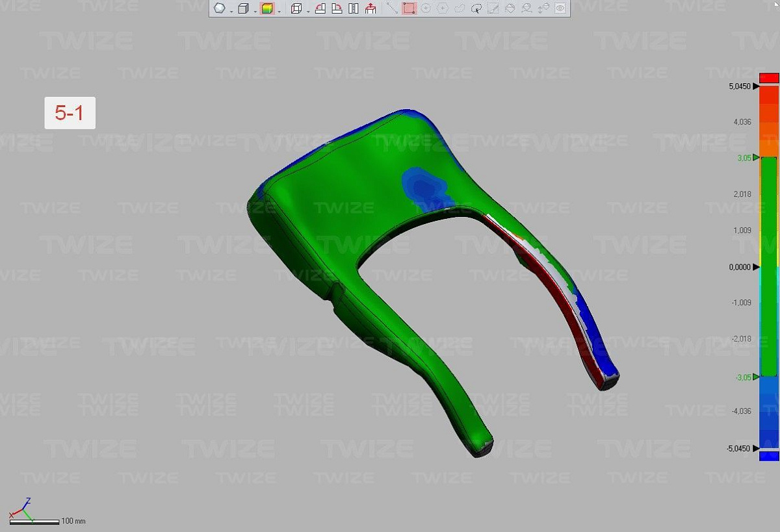The width and height of the screenshot is (780, 532).
Task: Expand the dropdown next to the color map icon
Action: 279,10
